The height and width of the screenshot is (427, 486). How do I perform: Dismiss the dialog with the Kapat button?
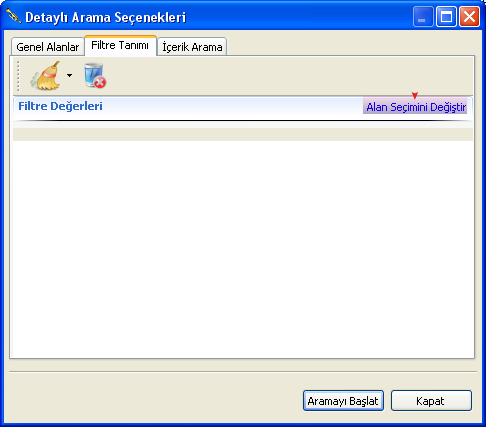431,401
